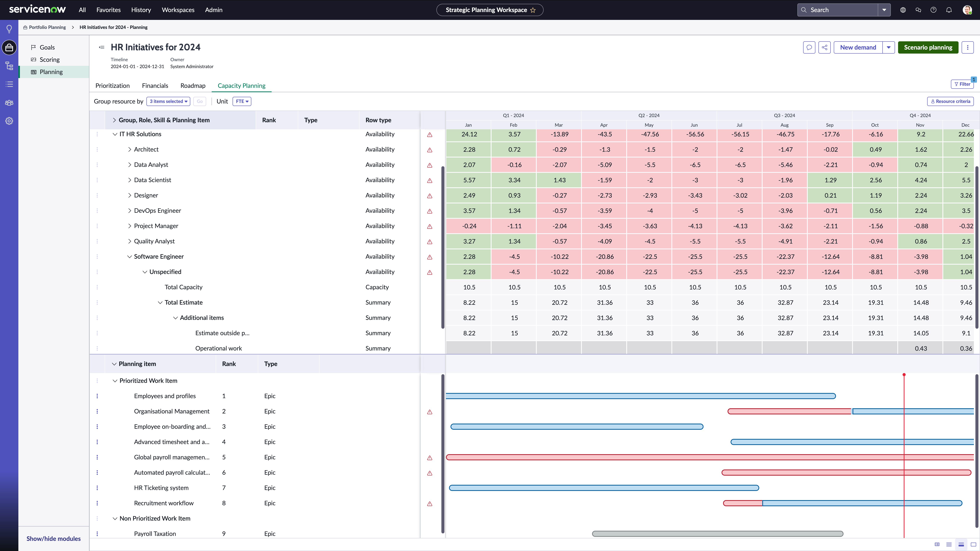The image size is (980, 551).
Task: Click the blue Employees and profiles timeline bar
Action: [641, 396]
